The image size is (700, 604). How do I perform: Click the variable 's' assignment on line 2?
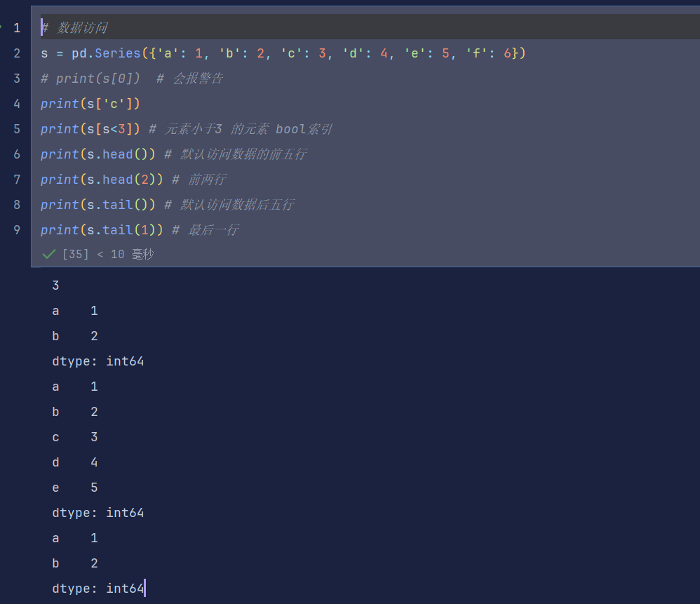(x=44, y=53)
